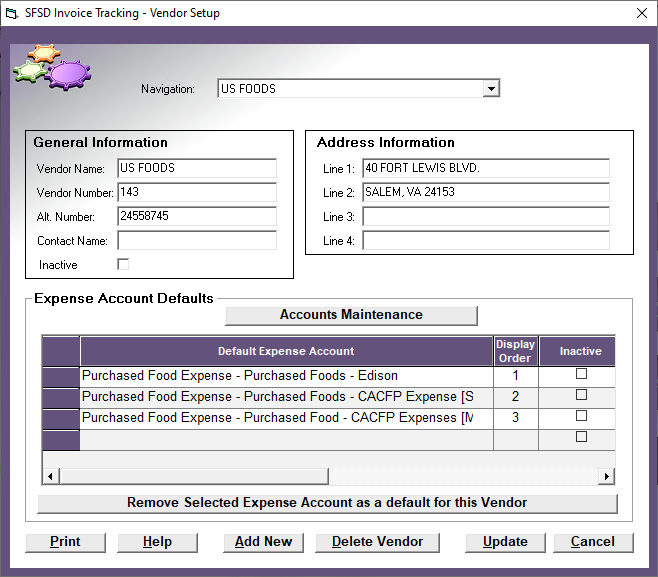Click the title bar application icon
658x577 pixels.
pos(12,14)
